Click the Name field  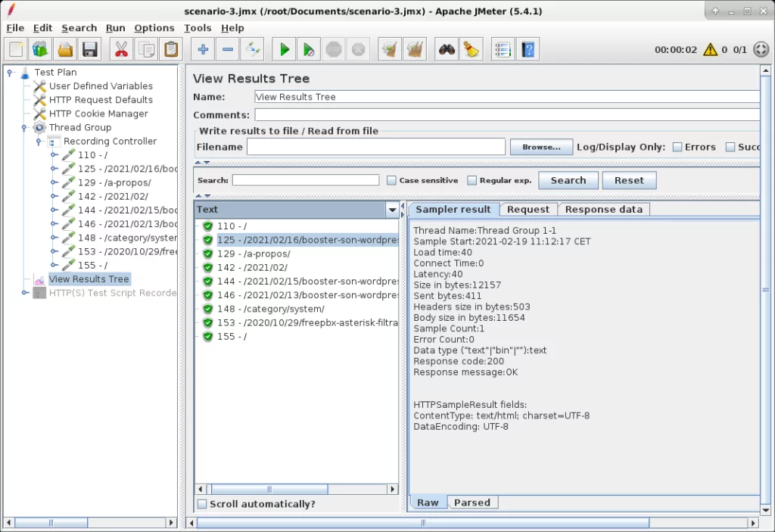click(507, 97)
